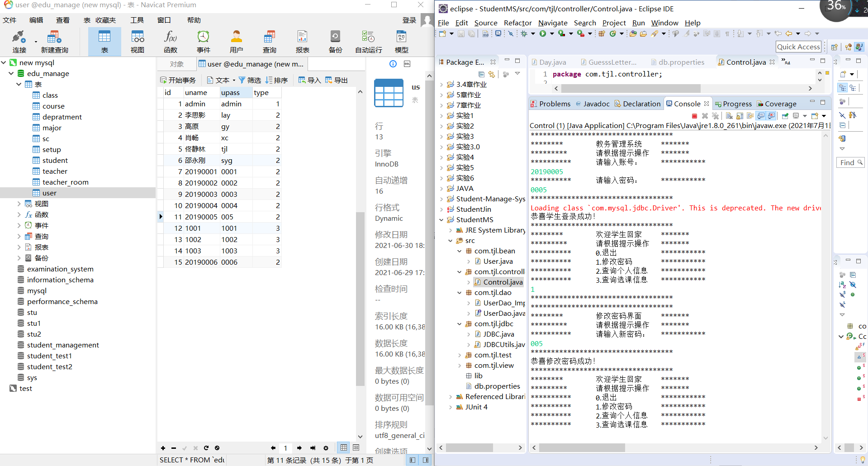Open Navicat grid settings gear icon
The width and height of the screenshot is (868, 466).
tap(326, 448)
